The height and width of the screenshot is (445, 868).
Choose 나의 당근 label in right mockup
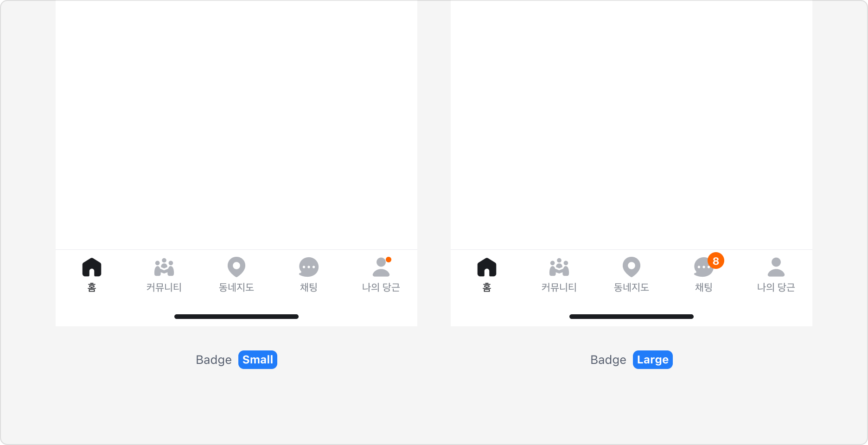click(776, 287)
